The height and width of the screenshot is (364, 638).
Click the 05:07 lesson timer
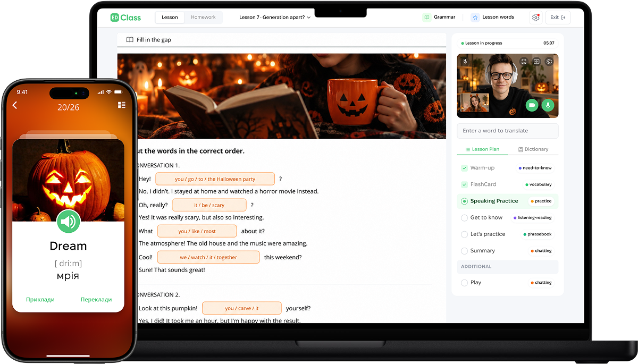pyautogui.click(x=549, y=43)
